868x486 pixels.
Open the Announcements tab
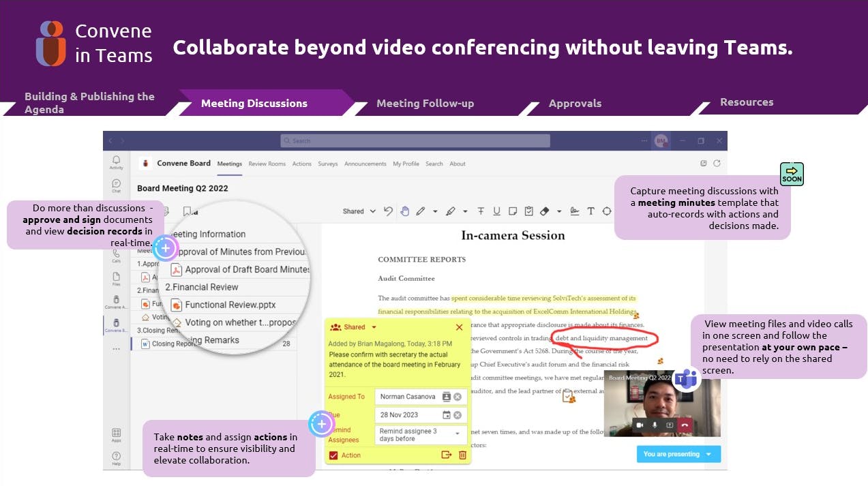pos(365,164)
